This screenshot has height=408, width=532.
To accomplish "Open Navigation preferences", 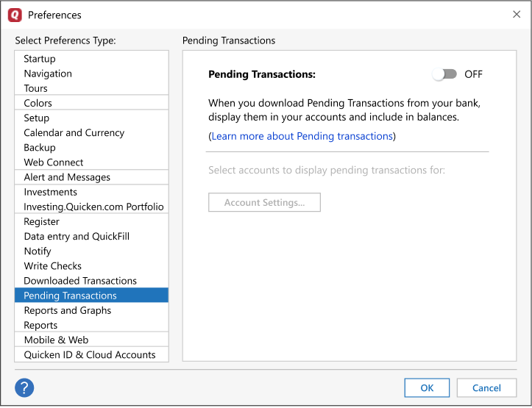I will tap(48, 74).
